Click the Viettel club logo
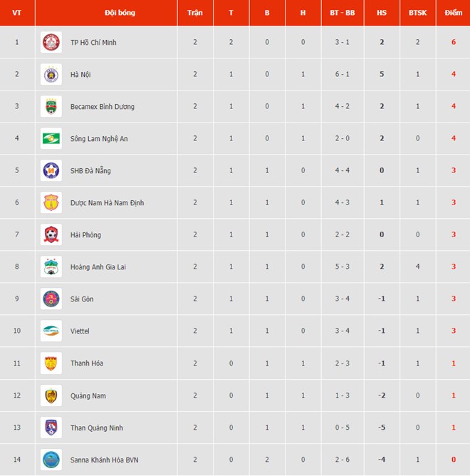This screenshot has width=470, height=476. 51,331
